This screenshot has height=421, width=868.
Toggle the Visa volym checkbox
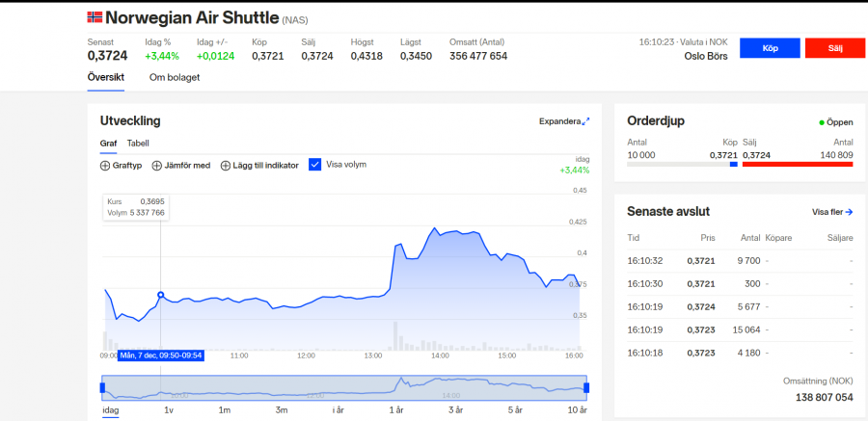point(314,165)
